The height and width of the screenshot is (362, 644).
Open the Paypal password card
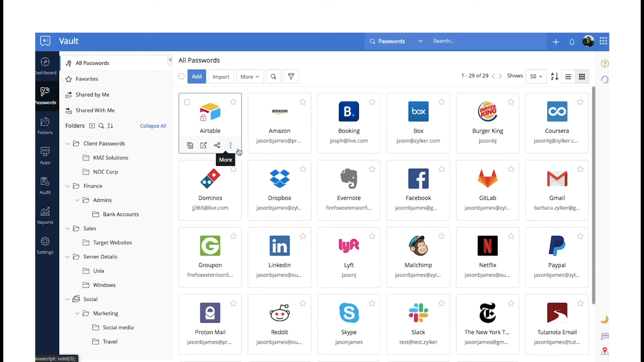click(x=557, y=257)
